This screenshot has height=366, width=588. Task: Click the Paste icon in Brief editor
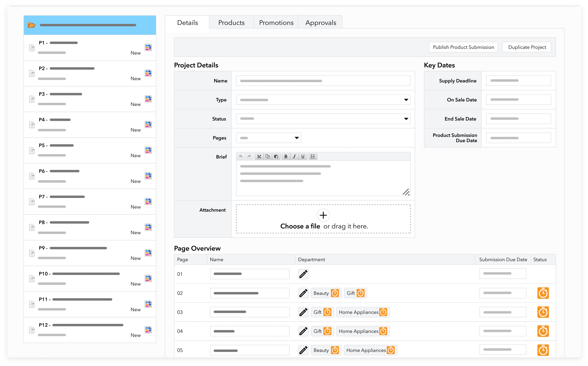pos(276,157)
